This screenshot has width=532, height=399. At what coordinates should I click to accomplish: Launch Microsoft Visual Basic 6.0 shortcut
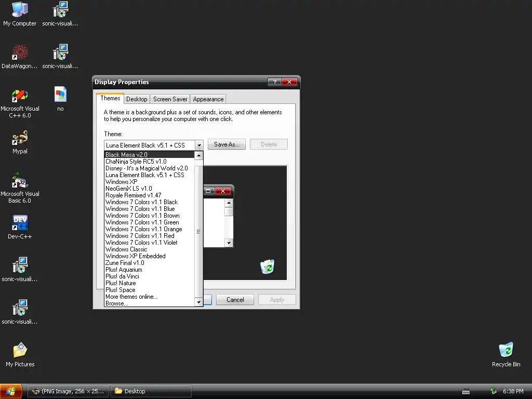[20, 188]
